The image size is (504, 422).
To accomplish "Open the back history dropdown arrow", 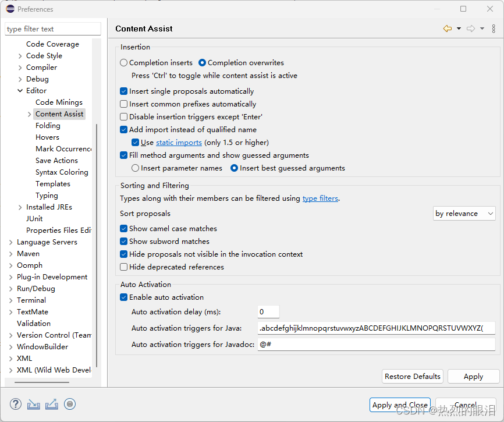I will [459, 29].
